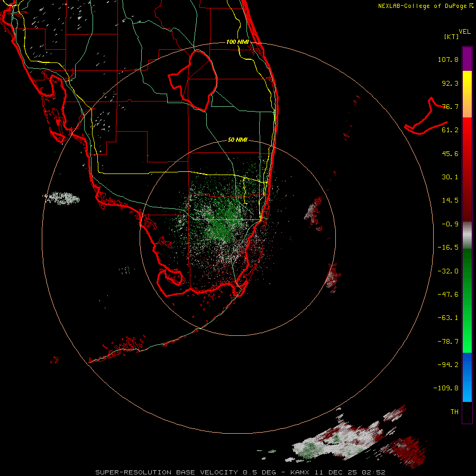Viewport: 476px width, 476px height.
Task: Click the -0.9 velocity scale value
Action: point(450,224)
